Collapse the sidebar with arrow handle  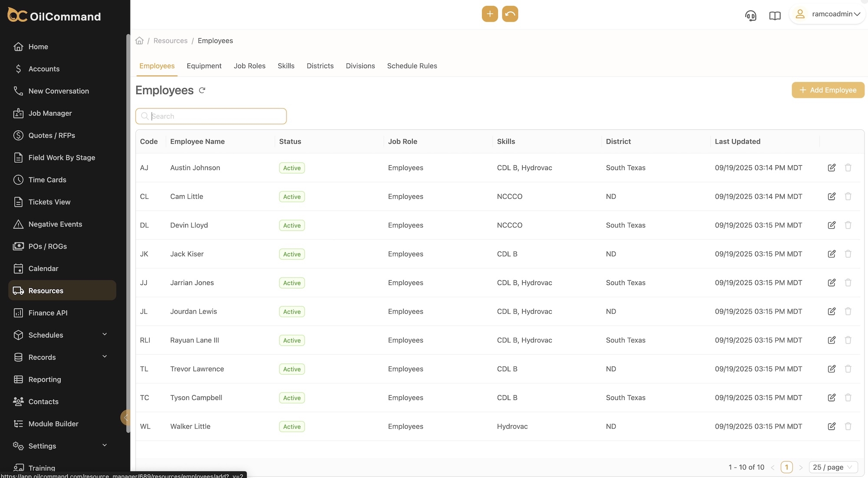point(125,417)
